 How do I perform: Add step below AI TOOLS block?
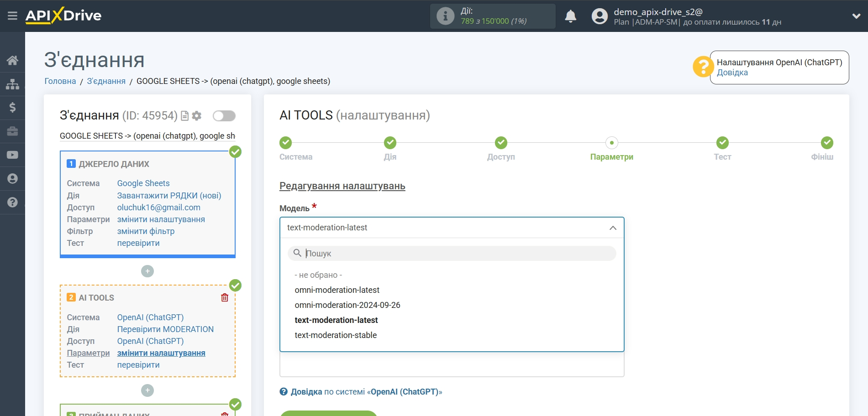147,390
